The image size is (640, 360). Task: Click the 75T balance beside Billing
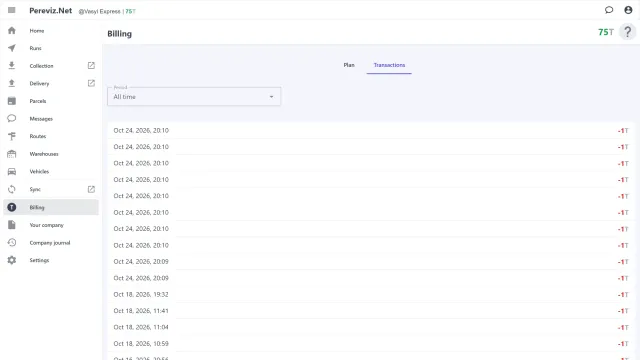coord(606,32)
